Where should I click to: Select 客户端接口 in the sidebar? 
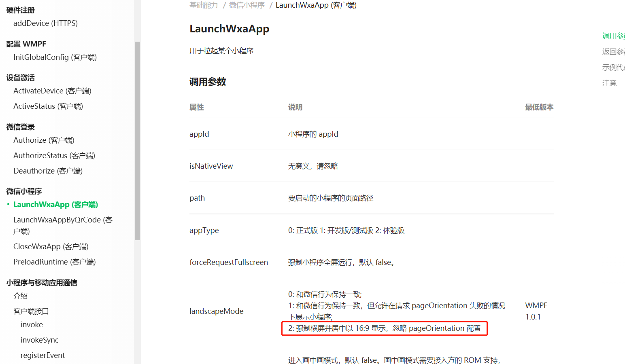(31, 311)
